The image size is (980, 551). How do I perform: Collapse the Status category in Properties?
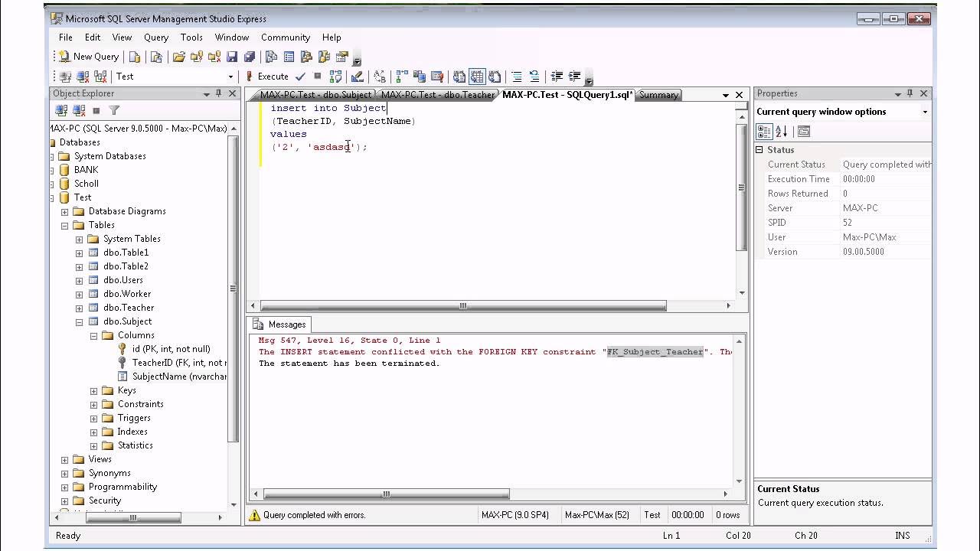click(x=760, y=150)
